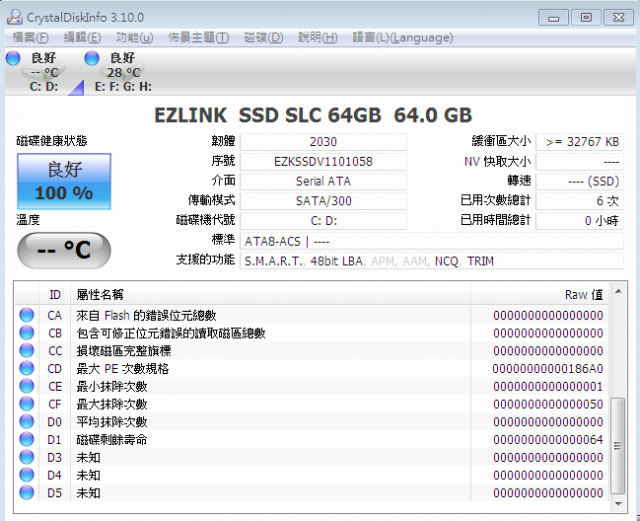Screen dimensions: 640x521
Task: Open the 編輯(E) menu
Action: pos(82,38)
